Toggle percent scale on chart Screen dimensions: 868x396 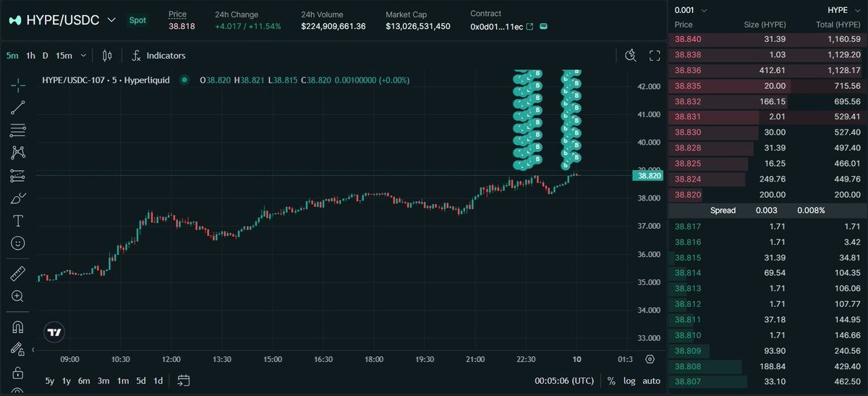[611, 381]
